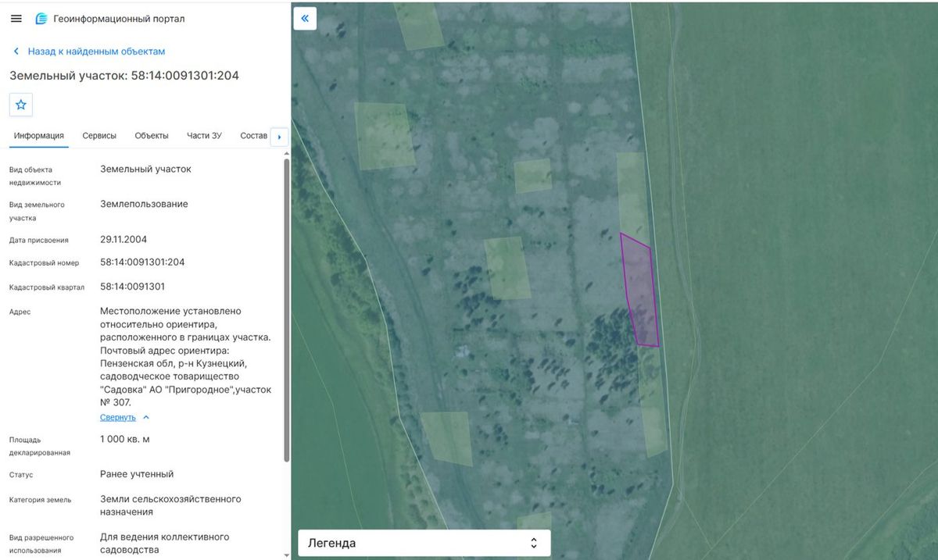The image size is (938, 560).
Task: Select the Объекты tab
Action: 152,136
